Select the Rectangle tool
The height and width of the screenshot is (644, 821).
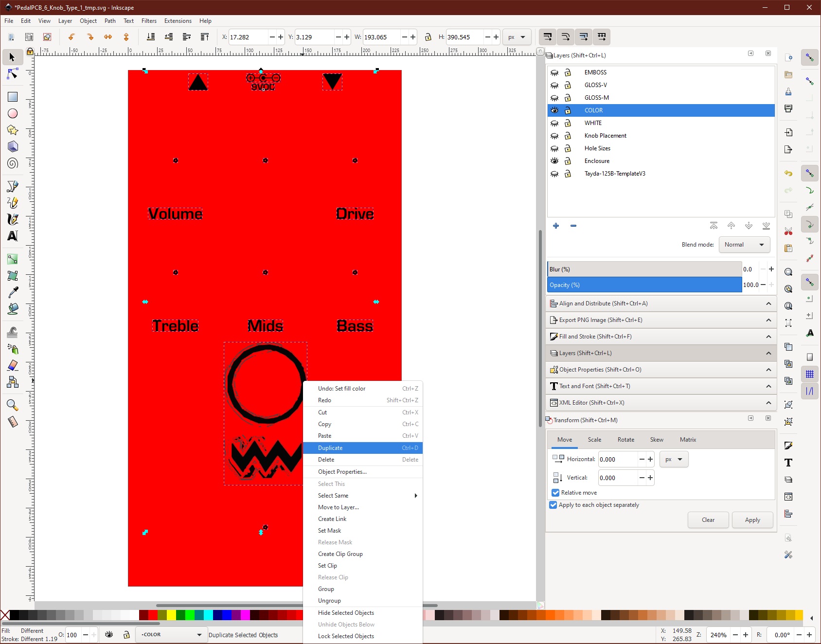pos(12,97)
